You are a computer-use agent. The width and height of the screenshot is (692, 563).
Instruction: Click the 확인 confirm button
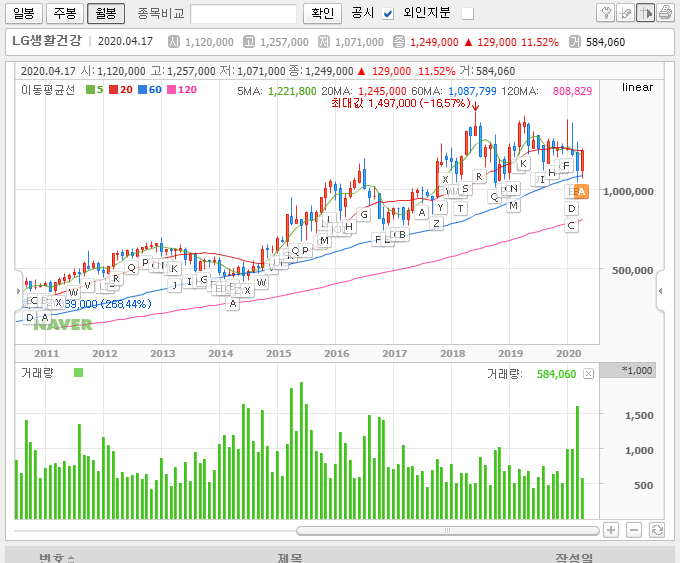pyautogui.click(x=323, y=13)
